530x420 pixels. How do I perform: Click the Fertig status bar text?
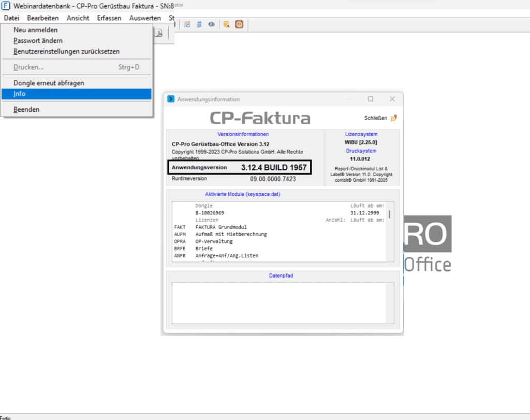coord(5,418)
